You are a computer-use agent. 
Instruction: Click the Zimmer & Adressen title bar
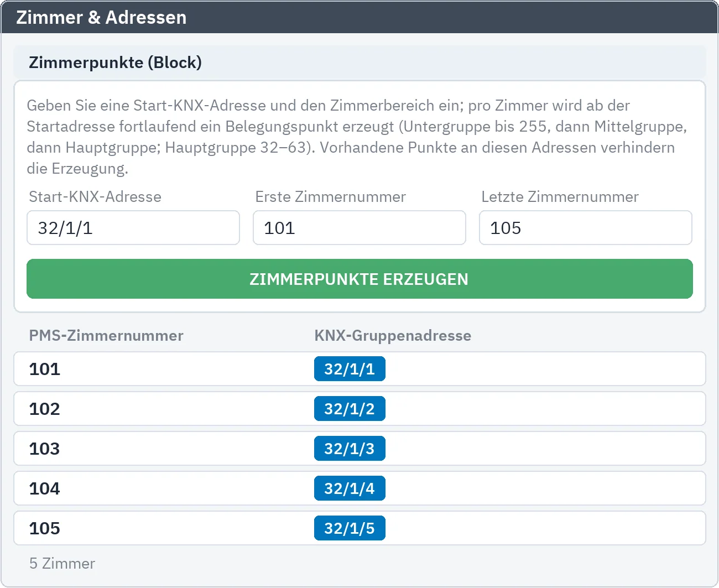coord(359,17)
